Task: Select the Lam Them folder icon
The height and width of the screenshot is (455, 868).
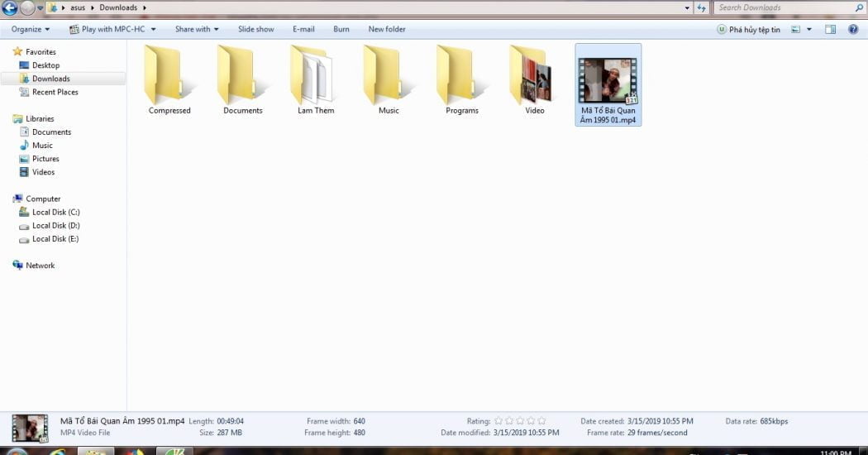Action: tap(312, 74)
